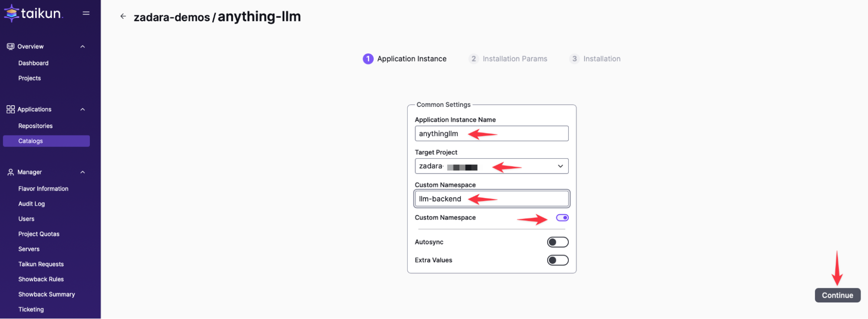This screenshot has height=319, width=868.
Task: Turn on the Extra Values toggle
Action: coord(558,260)
